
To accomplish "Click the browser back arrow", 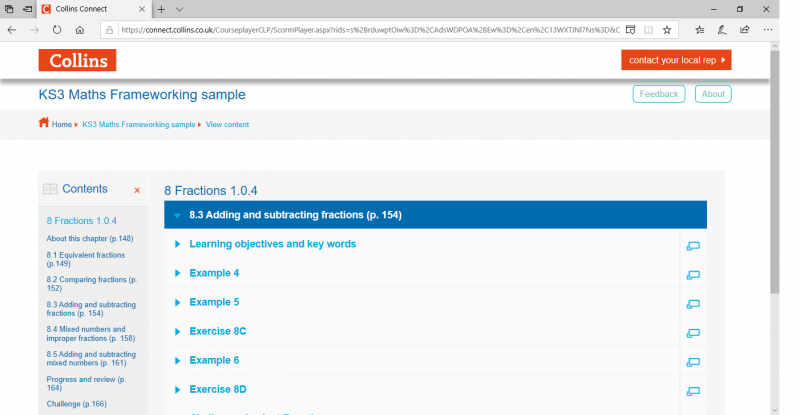I will tap(12, 30).
